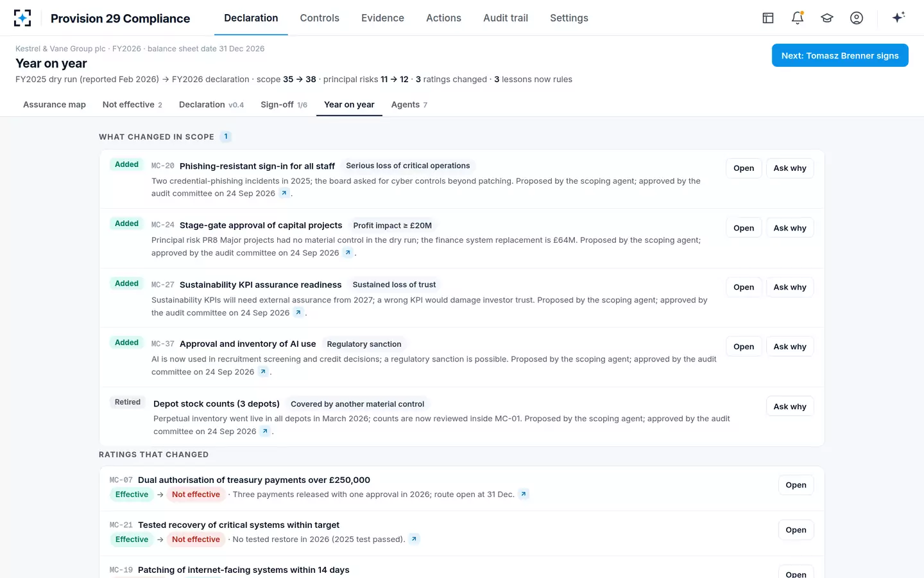
Task: Click the Serious loss of critical operations tag
Action: tap(408, 166)
